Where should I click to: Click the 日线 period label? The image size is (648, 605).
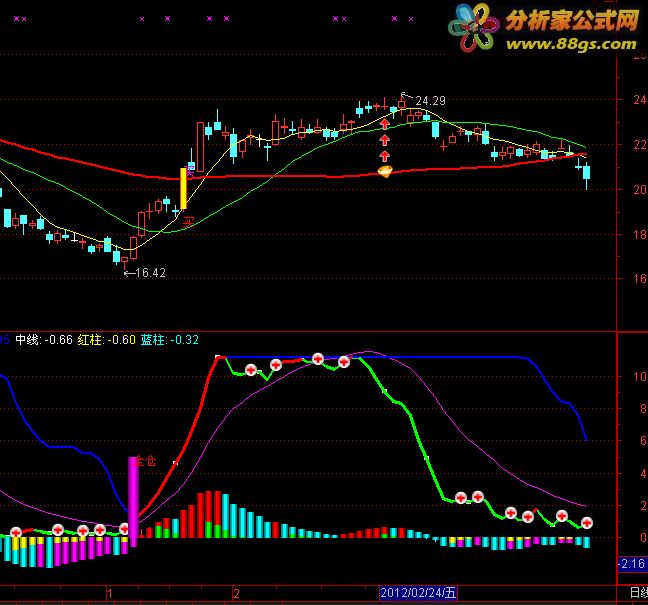(x=638, y=593)
